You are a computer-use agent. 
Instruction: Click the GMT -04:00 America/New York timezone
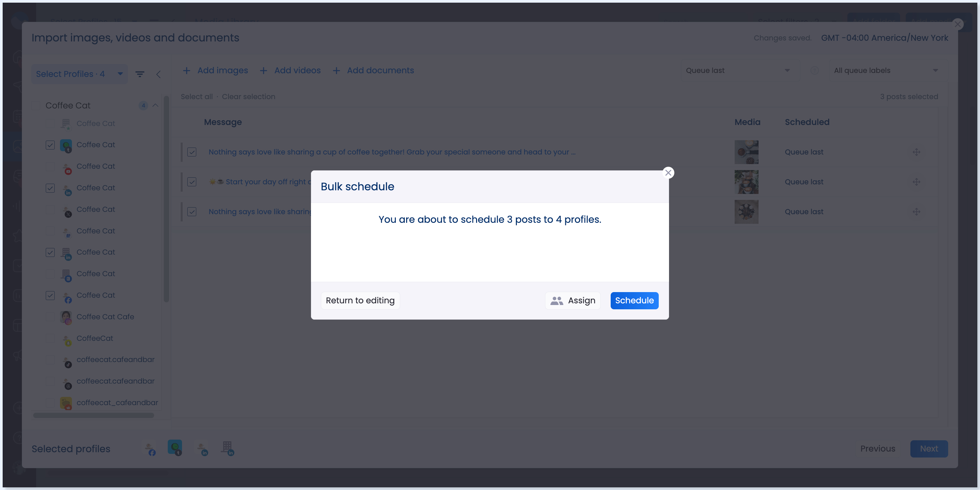pos(885,38)
